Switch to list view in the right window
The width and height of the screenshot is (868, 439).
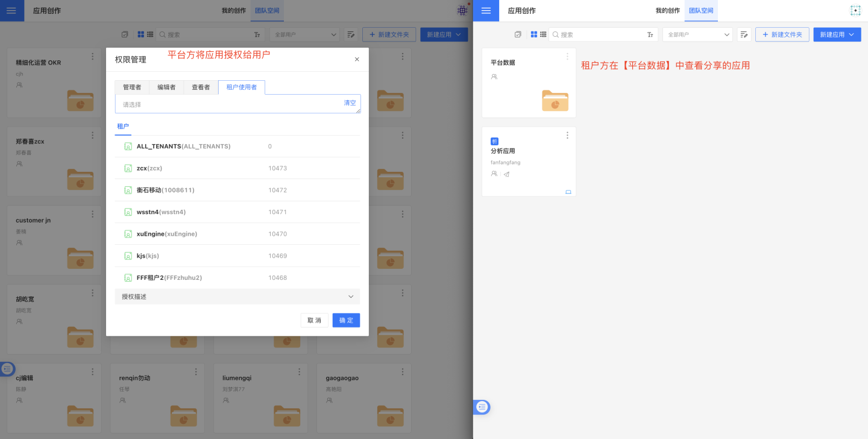pyautogui.click(x=543, y=34)
